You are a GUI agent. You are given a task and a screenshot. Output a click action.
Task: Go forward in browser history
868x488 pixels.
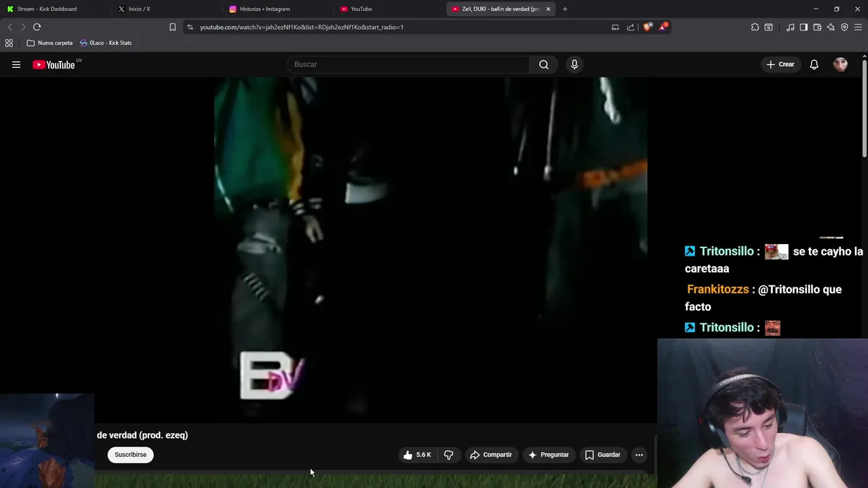(x=23, y=27)
